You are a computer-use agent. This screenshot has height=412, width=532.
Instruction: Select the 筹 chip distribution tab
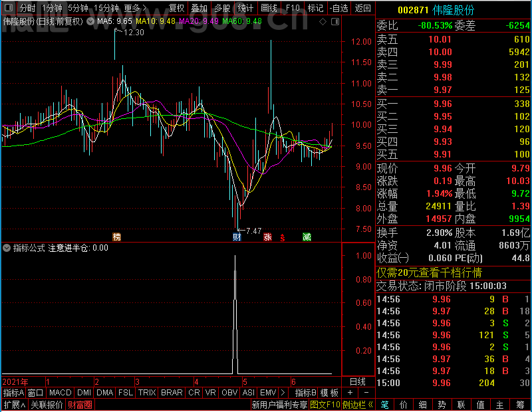click(520, 405)
